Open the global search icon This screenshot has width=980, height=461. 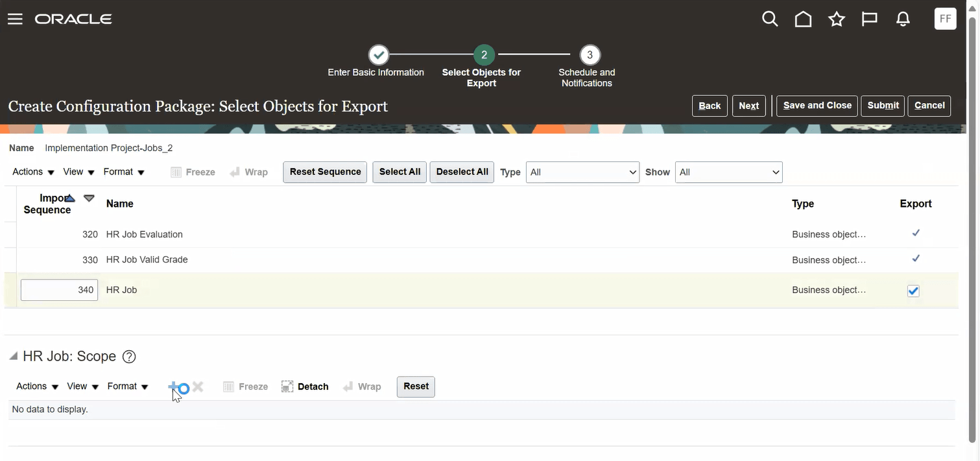(x=769, y=19)
